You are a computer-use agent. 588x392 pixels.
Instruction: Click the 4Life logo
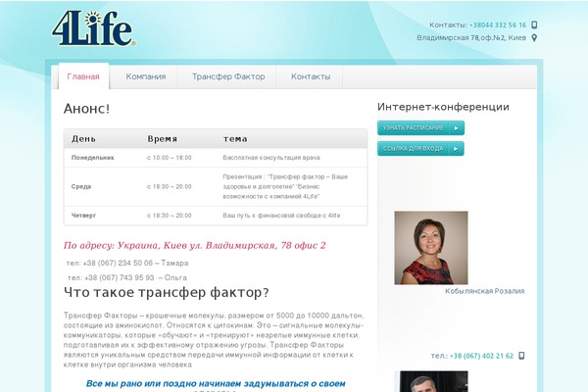click(93, 28)
